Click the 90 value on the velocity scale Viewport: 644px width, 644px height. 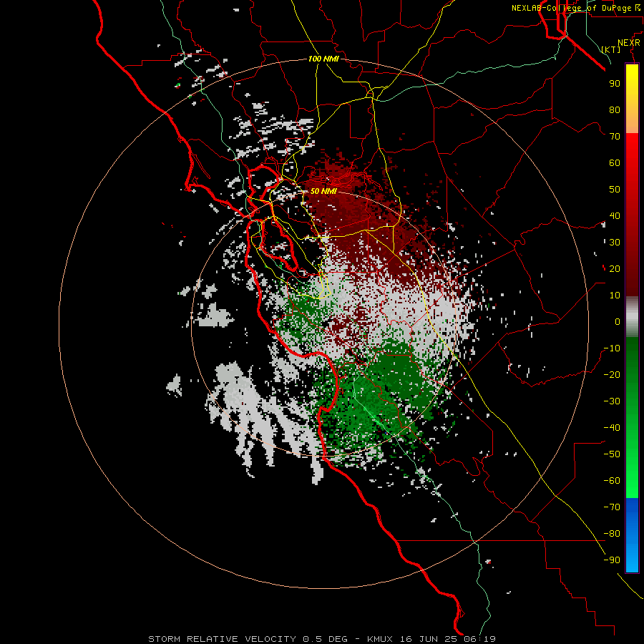615,84
